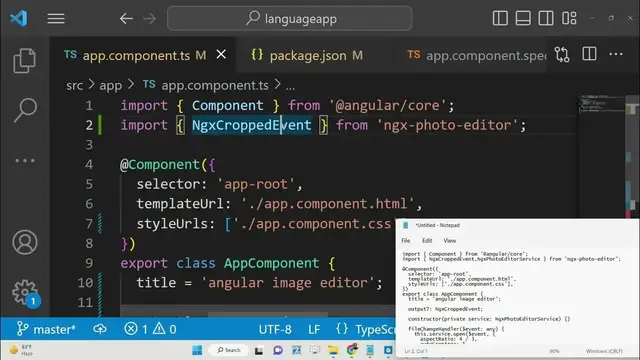Click the chevron after src breadcrumb
This screenshot has width=640, height=360.
(x=91, y=85)
